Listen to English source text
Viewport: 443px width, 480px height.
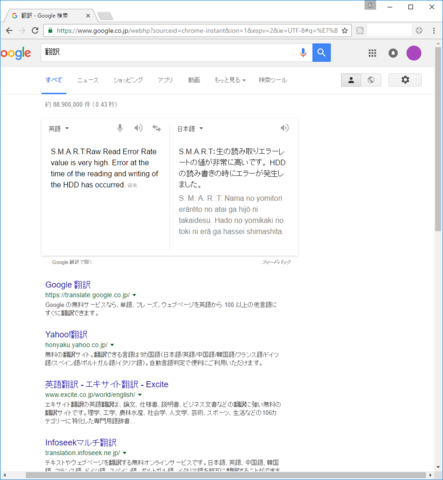tap(138, 128)
